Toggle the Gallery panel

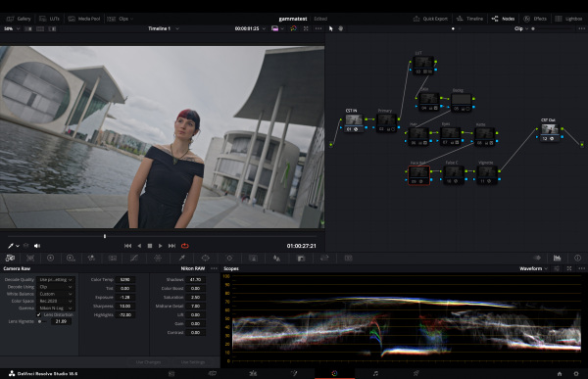coord(19,19)
